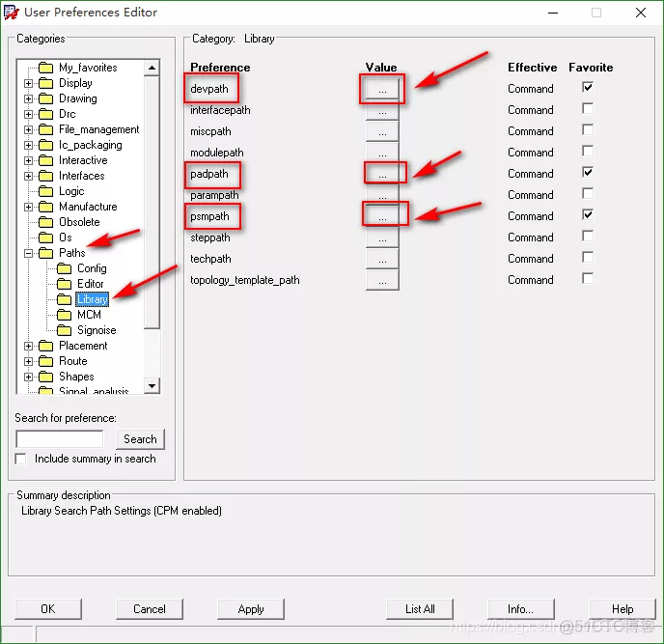Viewport: 664px width, 644px height.
Task: Tick the parampath Favorite checkbox
Action: click(x=588, y=194)
